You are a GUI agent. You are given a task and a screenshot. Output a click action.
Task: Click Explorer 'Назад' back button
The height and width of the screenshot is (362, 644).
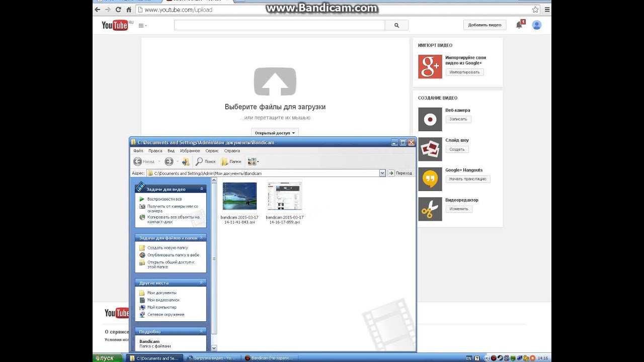(x=144, y=161)
